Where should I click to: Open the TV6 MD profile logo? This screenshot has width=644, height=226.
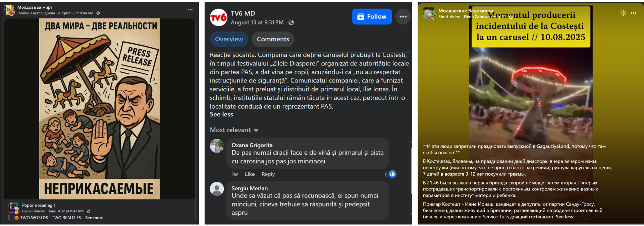[218, 17]
